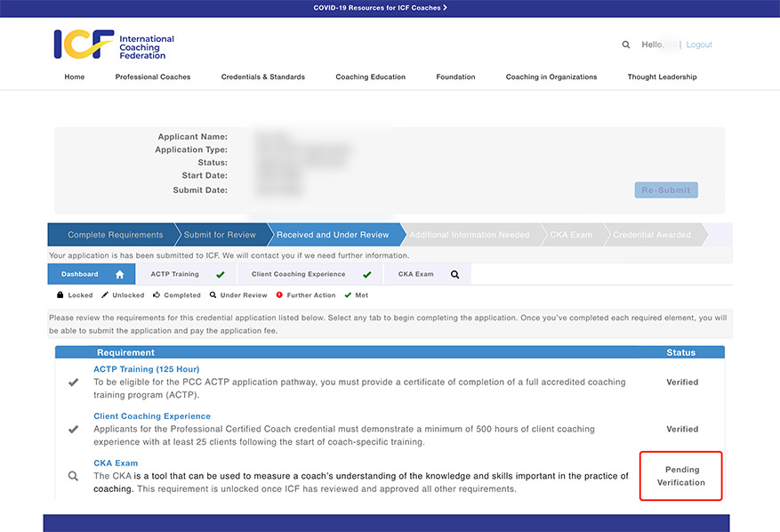Select the Received and Under Review step

[x=333, y=235]
